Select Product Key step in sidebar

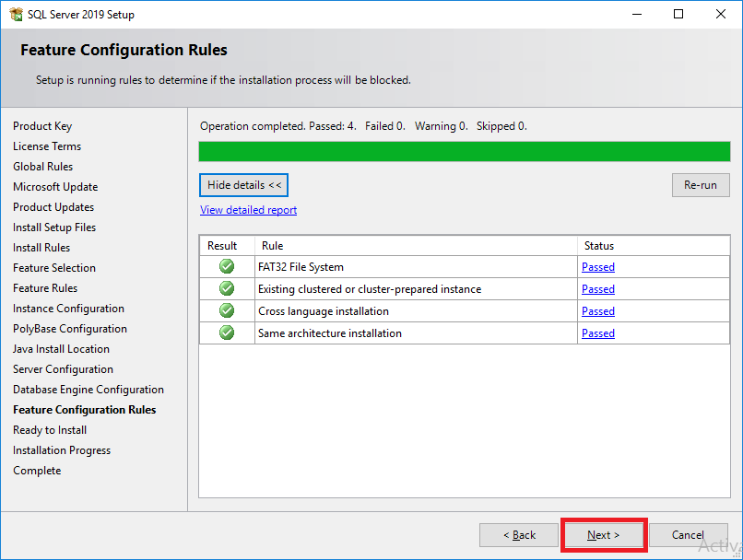(x=42, y=126)
